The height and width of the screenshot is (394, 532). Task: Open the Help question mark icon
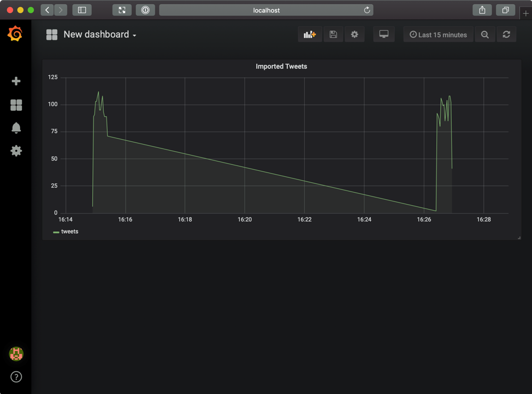coord(16,377)
